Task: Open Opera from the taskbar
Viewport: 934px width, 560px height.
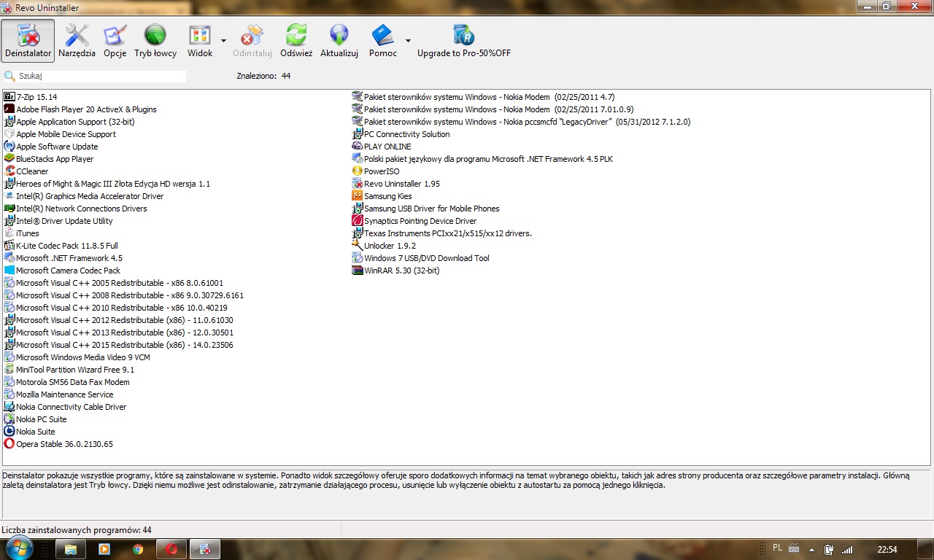Action: pos(171,549)
